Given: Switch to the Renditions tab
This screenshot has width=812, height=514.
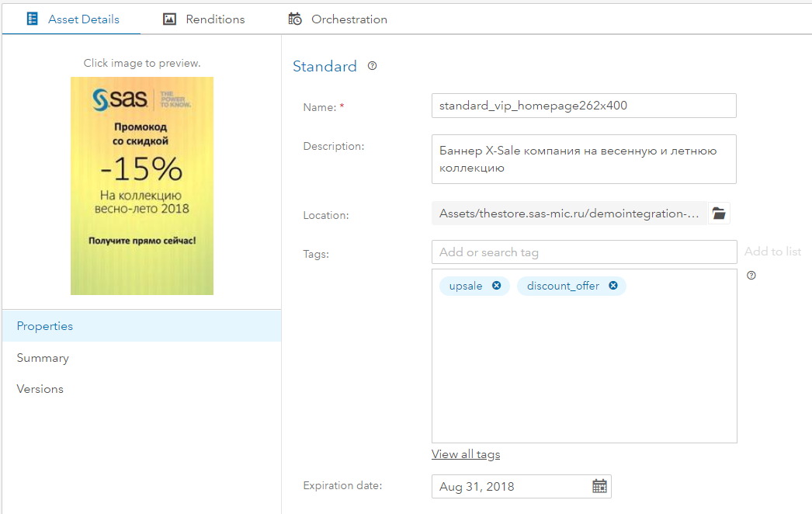Looking at the screenshot, I should [x=203, y=19].
